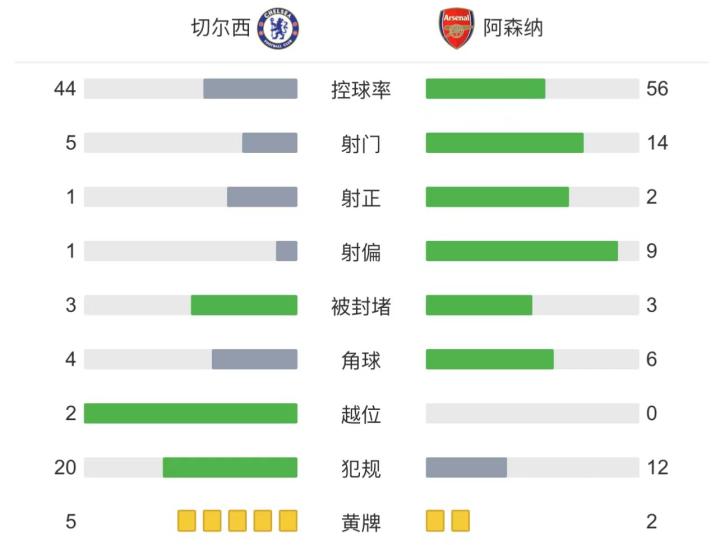The height and width of the screenshot is (545, 720).
Task: Click Arsenal's green total shots bar
Action: point(504,143)
